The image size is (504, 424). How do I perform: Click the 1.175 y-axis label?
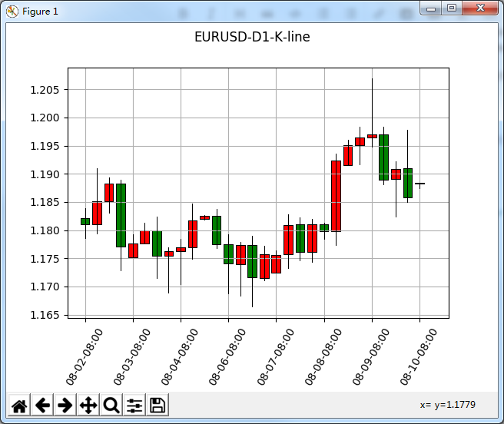45,259
